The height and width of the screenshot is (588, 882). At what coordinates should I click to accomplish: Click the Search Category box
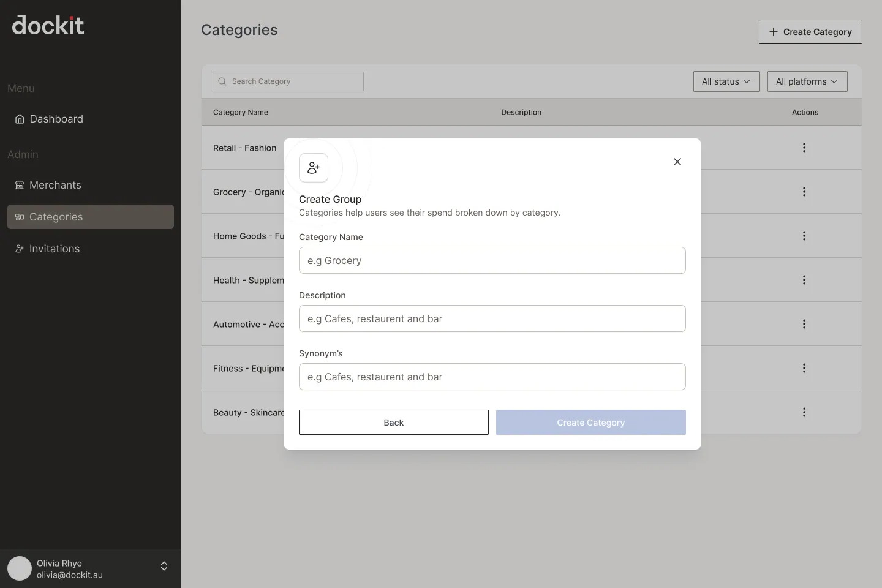tap(287, 81)
